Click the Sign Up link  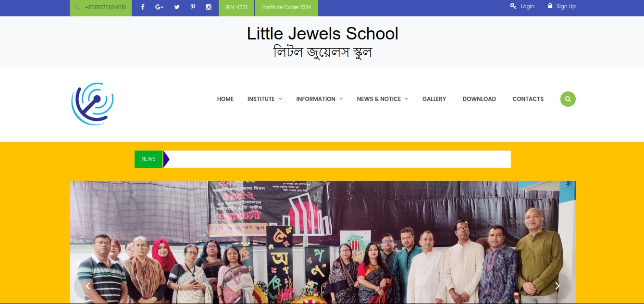coord(562,6)
